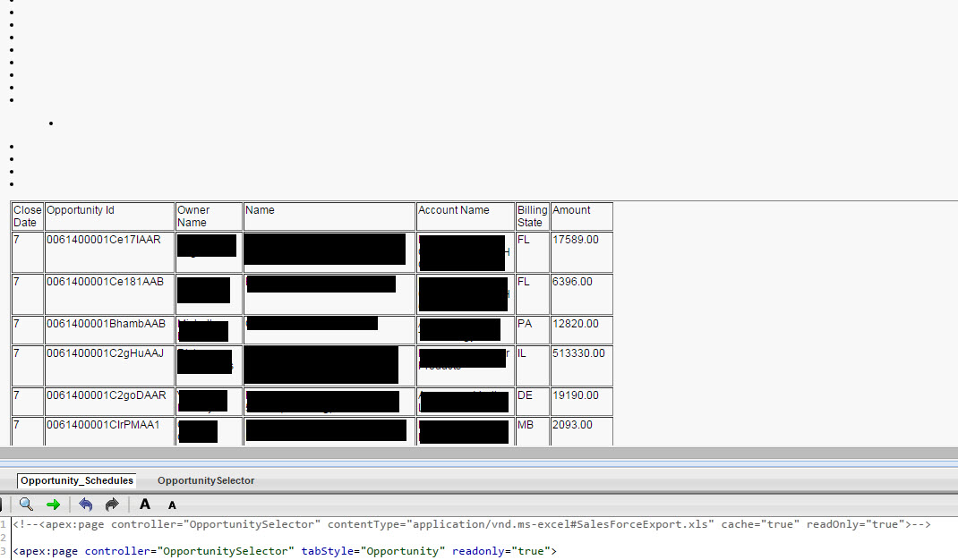Screen dimensions: 958x560
Task: Click the Amount column header
Action: 582,216
